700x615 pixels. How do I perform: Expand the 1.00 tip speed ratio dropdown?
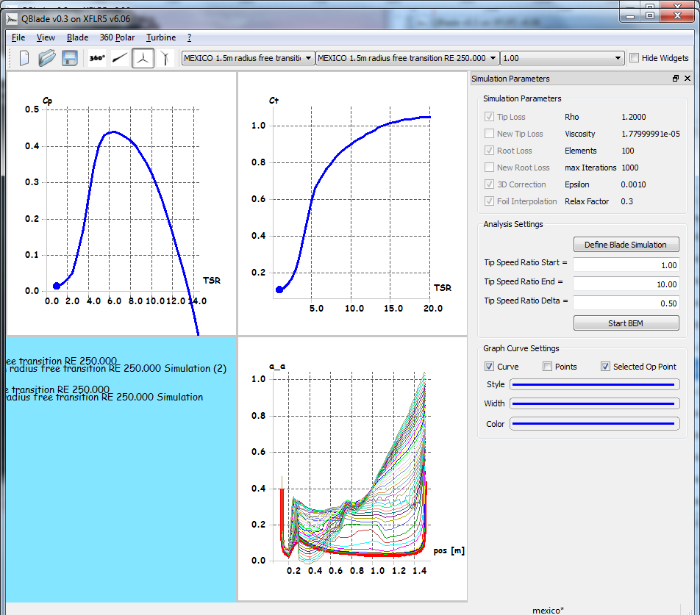pyautogui.click(x=562, y=58)
